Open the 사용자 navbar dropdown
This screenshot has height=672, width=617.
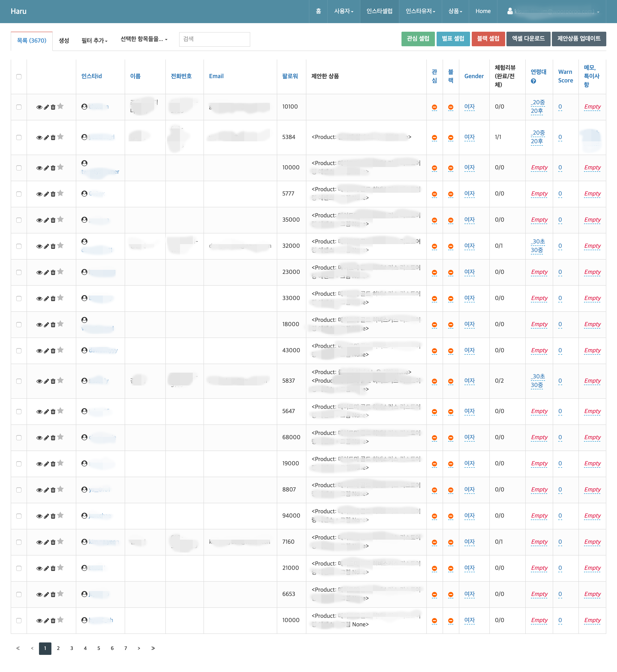pyautogui.click(x=344, y=11)
